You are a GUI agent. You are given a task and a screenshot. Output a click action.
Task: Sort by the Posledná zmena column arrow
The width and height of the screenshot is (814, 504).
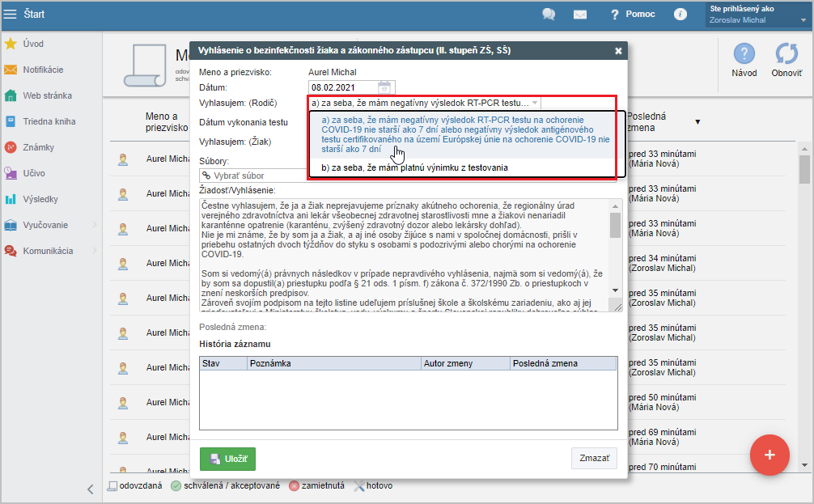pyautogui.click(x=697, y=122)
